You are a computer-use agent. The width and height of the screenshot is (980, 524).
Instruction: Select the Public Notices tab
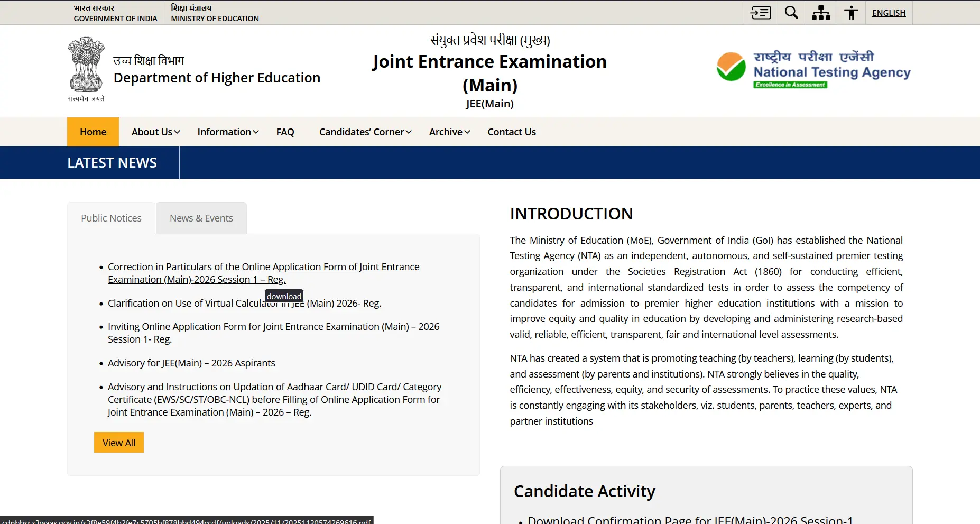click(x=111, y=218)
